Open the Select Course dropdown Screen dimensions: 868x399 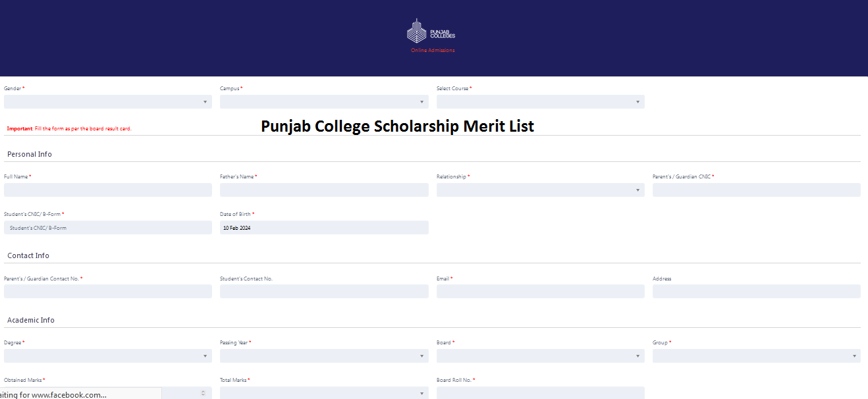[x=540, y=101]
